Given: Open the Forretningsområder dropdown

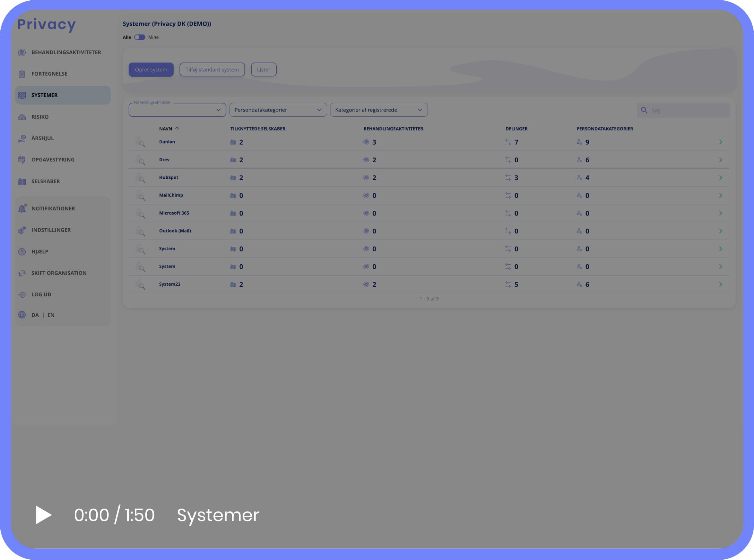Looking at the screenshot, I should 178,110.
